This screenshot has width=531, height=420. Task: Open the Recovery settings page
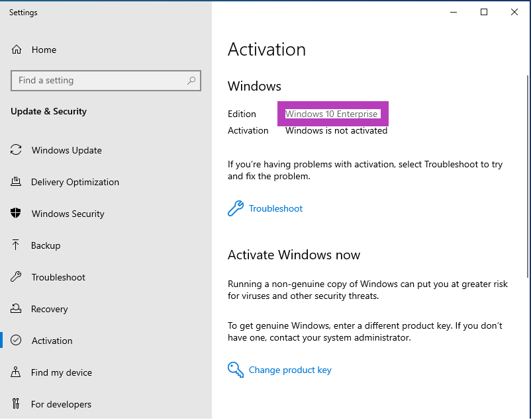[x=106, y=309]
